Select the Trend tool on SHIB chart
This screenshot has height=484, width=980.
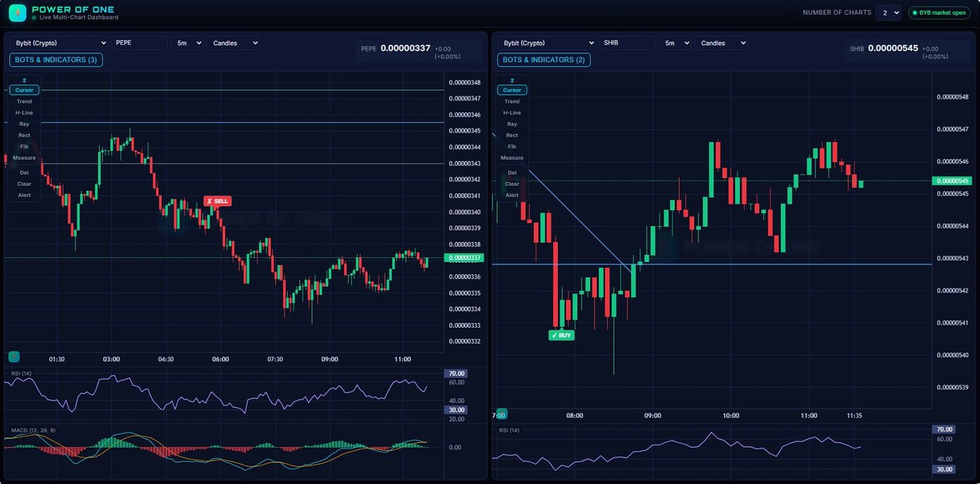pyautogui.click(x=512, y=102)
